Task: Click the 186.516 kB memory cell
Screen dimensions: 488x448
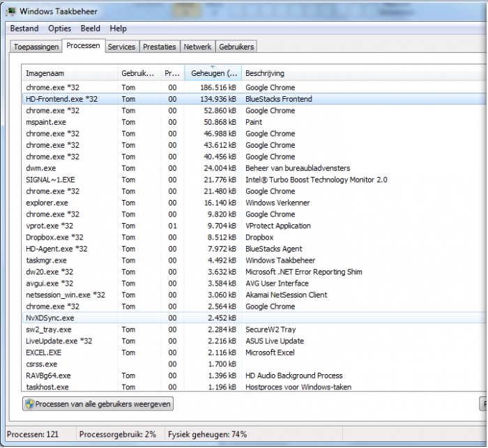Action: (218, 87)
